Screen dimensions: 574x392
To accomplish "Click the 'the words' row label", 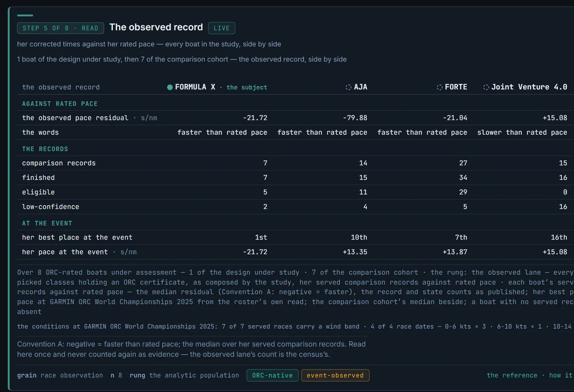I will click(x=40, y=133).
